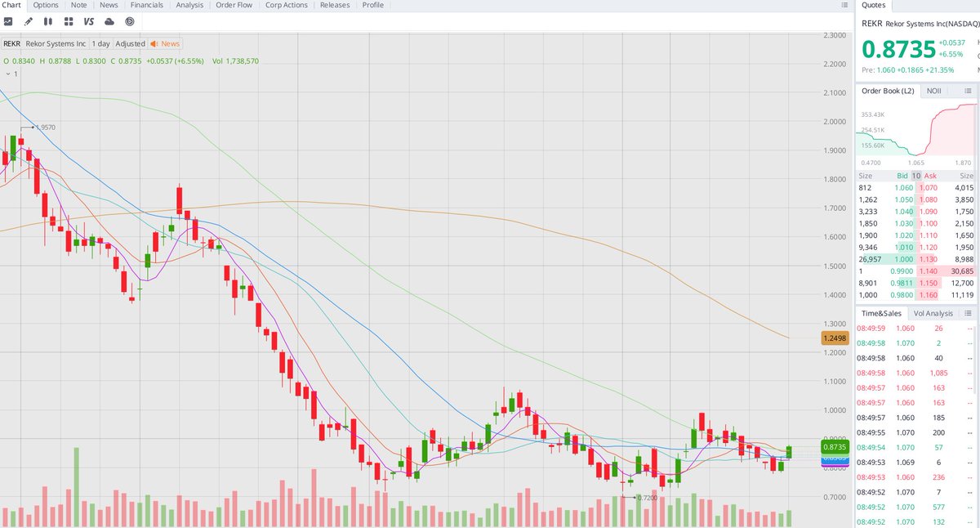Switch to the Releases tab

pos(335,5)
